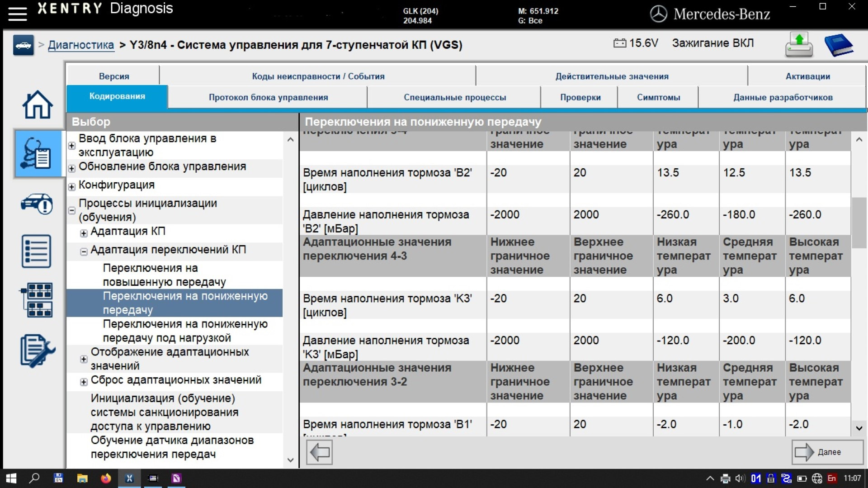Click the values table scrollbar thumb

(859, 223)
